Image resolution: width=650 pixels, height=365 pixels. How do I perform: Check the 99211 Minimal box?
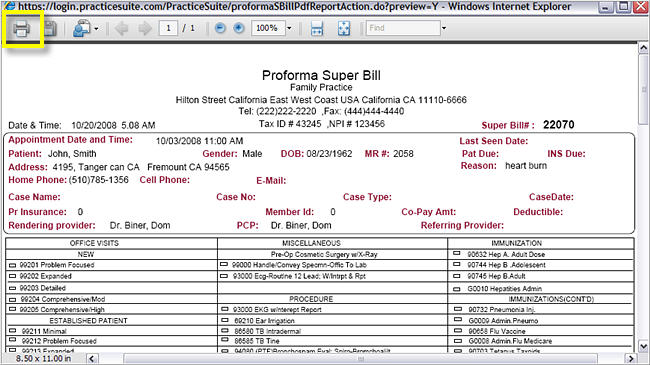(12, 331)
